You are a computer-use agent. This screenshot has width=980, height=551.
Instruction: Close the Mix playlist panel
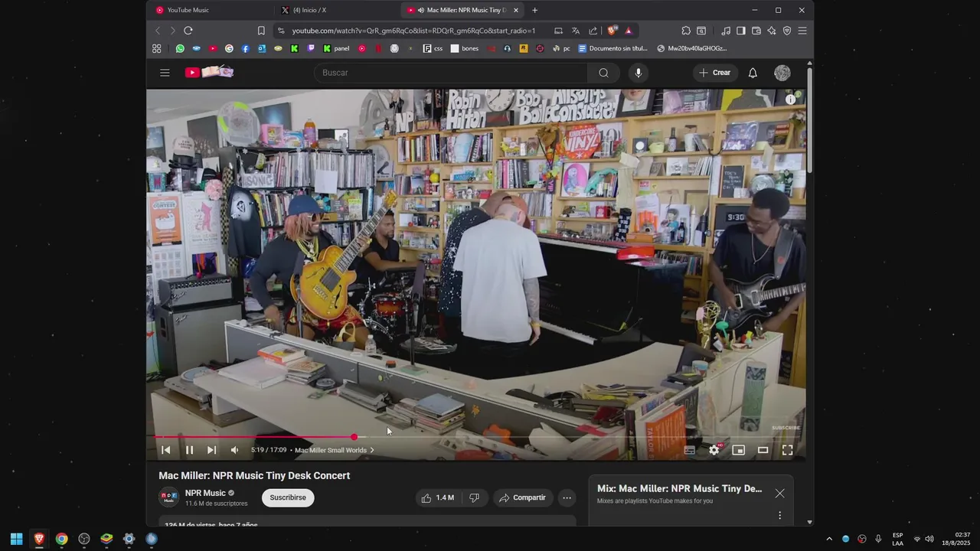(x=779, y=494)
